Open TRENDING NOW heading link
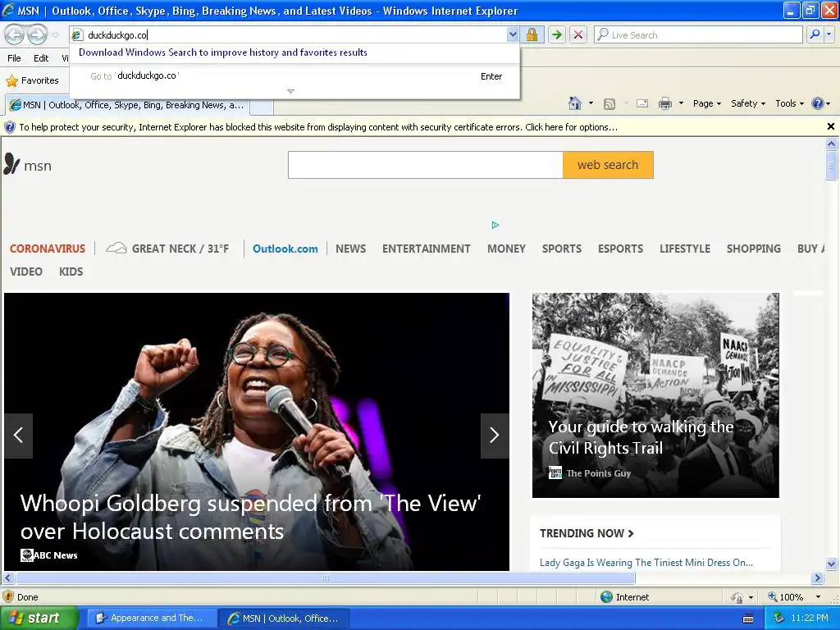840x630 pixels. pyautogui.click(x=587, y=533)
